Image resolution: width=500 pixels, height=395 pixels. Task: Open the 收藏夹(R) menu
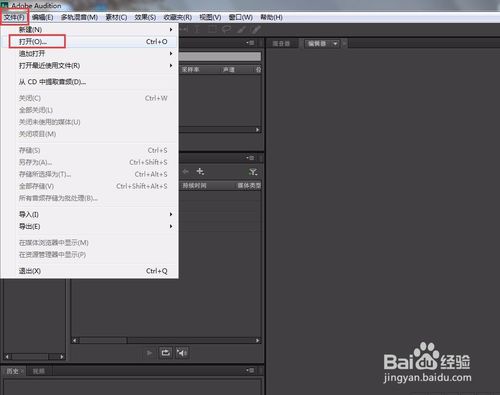point(178,17)
